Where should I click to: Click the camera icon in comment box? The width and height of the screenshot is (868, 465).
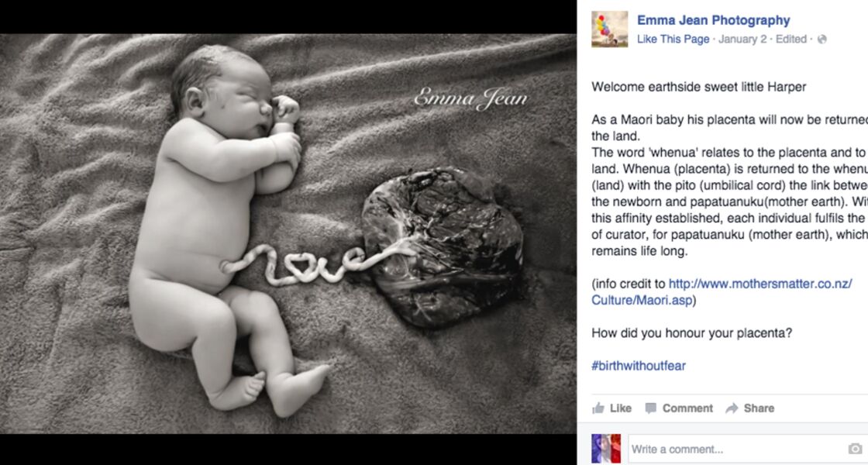coord(855,449)
